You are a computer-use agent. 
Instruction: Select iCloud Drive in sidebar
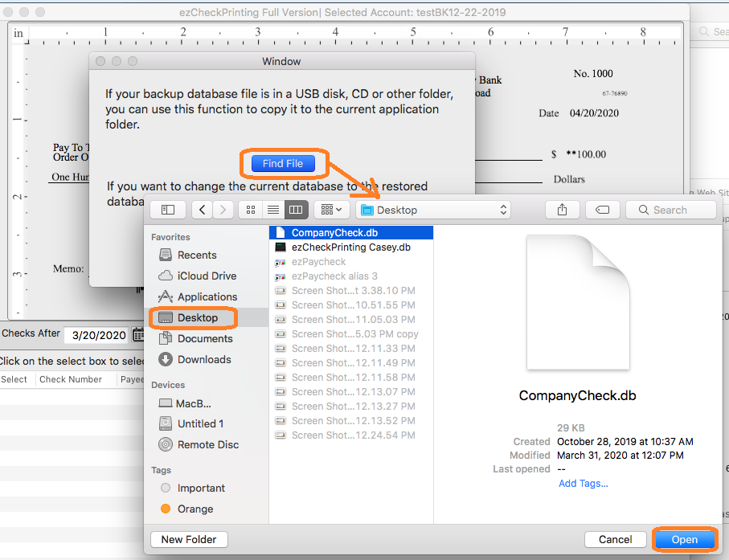click(207, 276)
